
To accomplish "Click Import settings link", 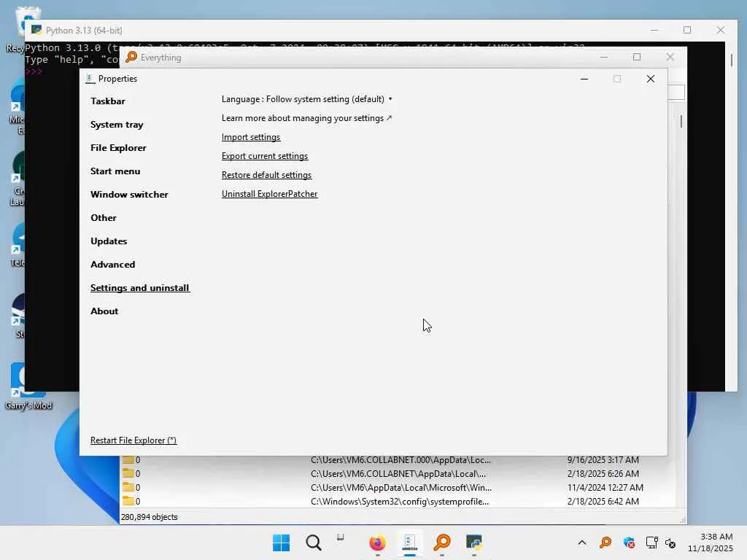I will coord(251,137).
